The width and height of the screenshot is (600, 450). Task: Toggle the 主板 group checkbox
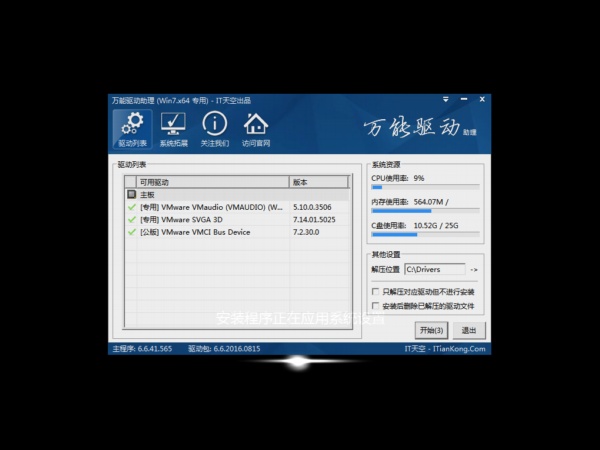point(132,194)
